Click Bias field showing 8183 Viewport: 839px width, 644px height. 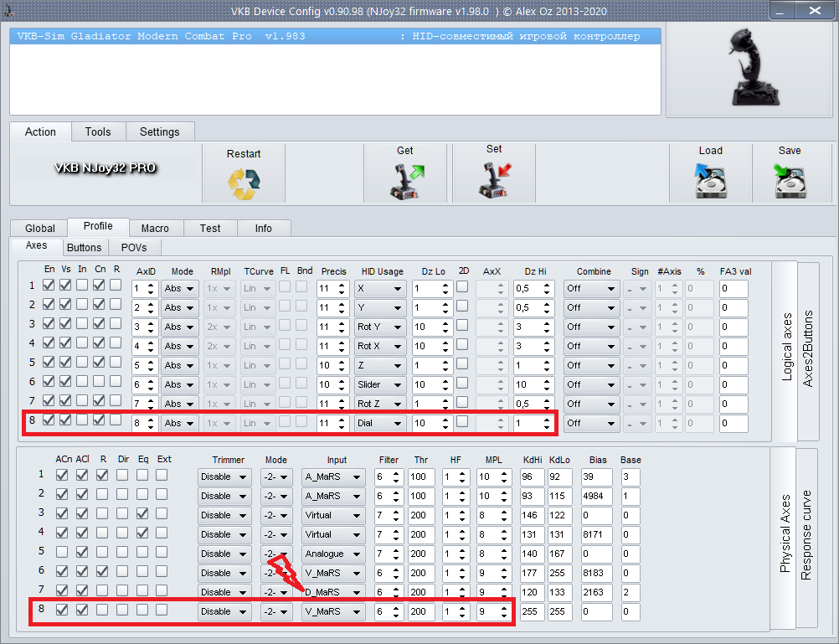596,574
